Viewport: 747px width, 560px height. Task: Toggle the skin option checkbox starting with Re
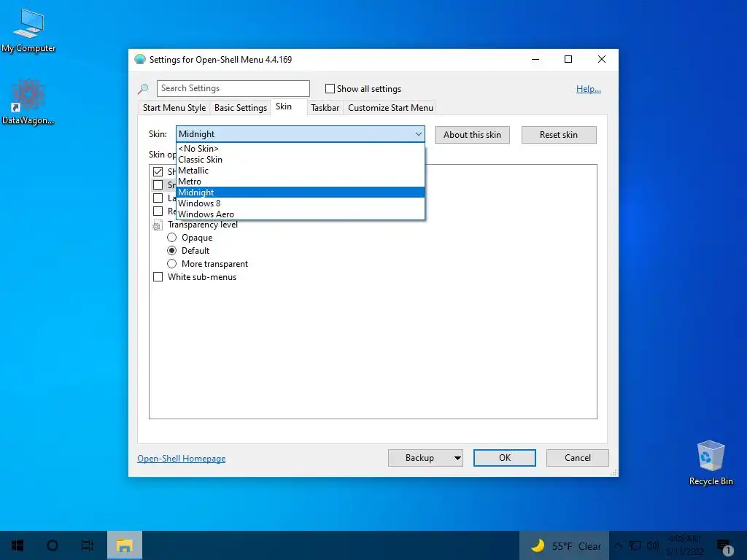158,211
